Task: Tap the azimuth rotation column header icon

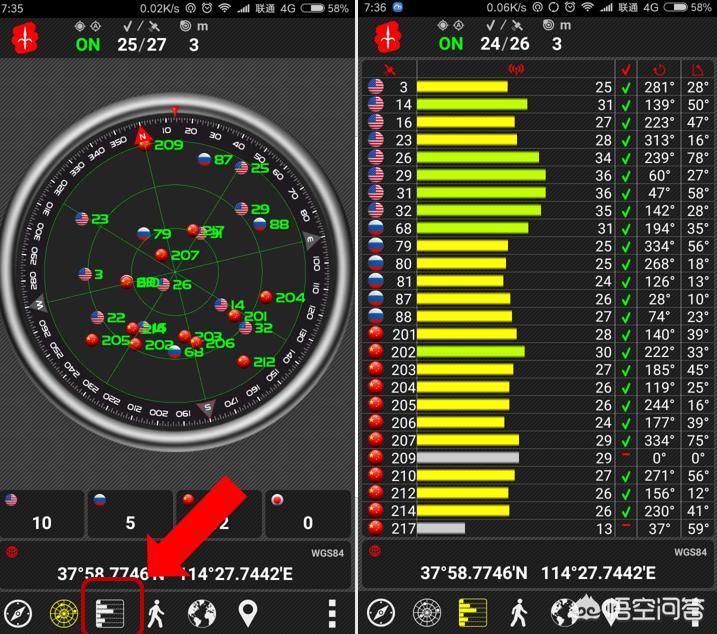Action: click(659, 70)
